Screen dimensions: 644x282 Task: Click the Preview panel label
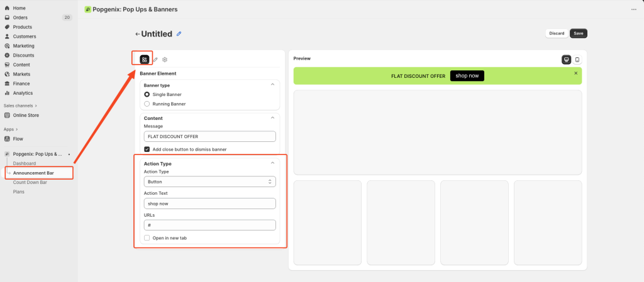pyautogui.click(x=302, y=58)
